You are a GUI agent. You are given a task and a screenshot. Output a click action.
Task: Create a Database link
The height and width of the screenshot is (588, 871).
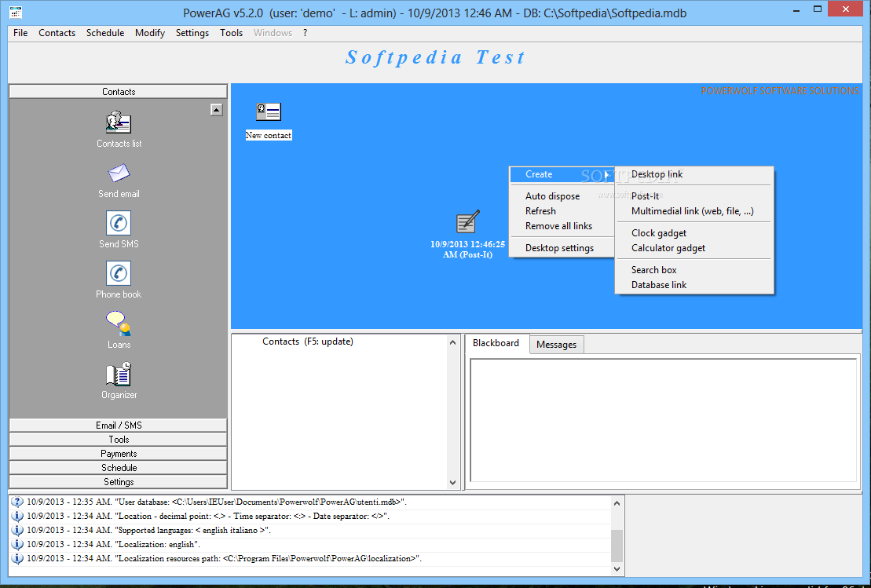pos(694,285)
